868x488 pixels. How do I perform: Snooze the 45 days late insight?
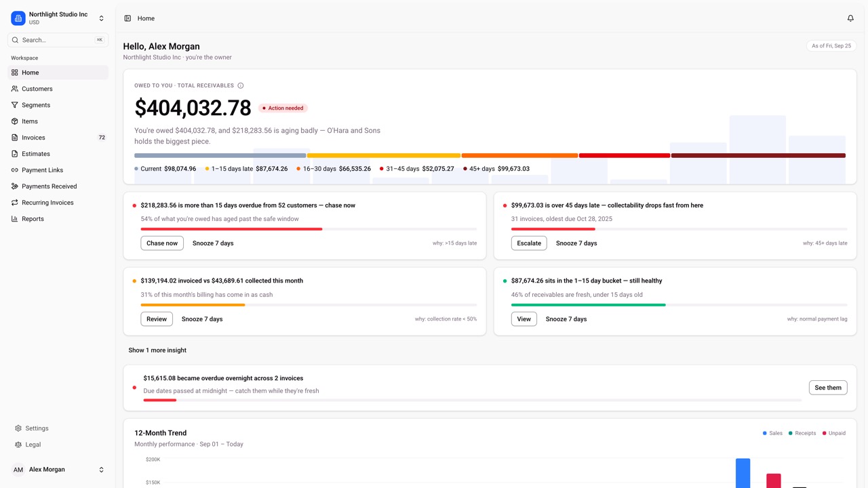click(576, 243)
